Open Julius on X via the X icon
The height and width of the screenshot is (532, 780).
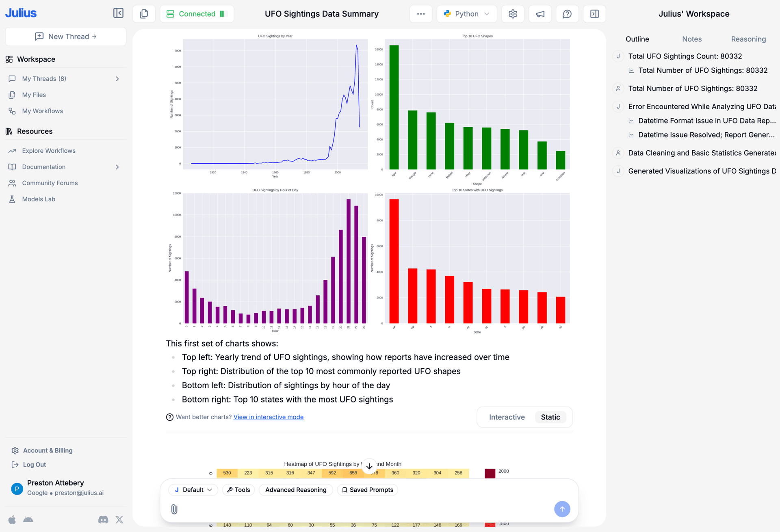(119, 519)
